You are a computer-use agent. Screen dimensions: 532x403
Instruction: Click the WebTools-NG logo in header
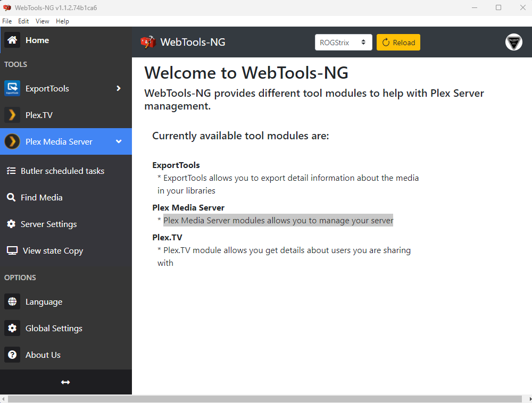tap(148, 41)
